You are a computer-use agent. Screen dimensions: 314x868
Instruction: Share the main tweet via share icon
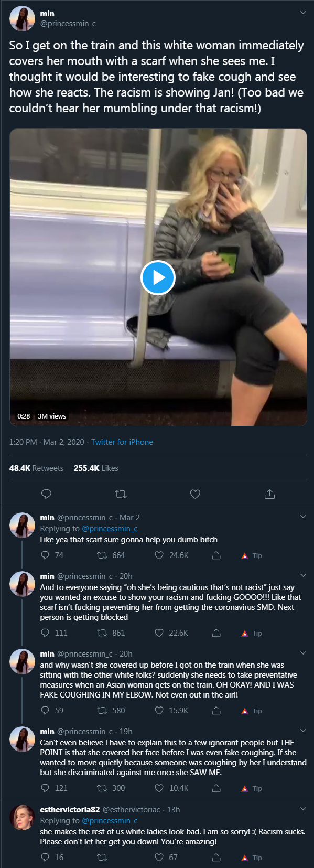[269, 494]
